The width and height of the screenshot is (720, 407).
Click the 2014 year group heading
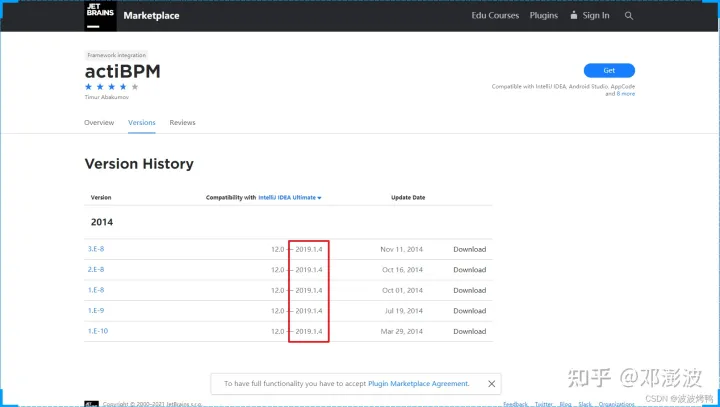tap(102, 222)
